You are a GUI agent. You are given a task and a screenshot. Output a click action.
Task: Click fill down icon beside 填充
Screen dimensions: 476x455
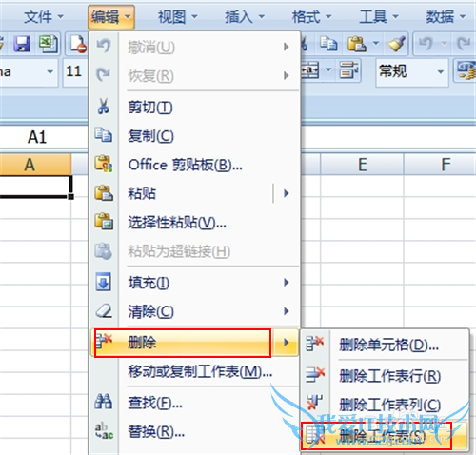point(104,282)
